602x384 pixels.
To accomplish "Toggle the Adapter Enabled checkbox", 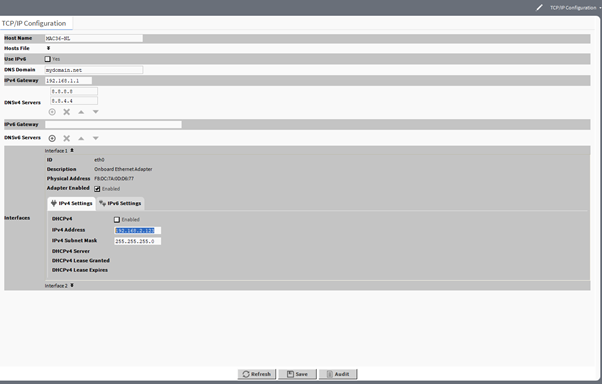I will 98,189.
